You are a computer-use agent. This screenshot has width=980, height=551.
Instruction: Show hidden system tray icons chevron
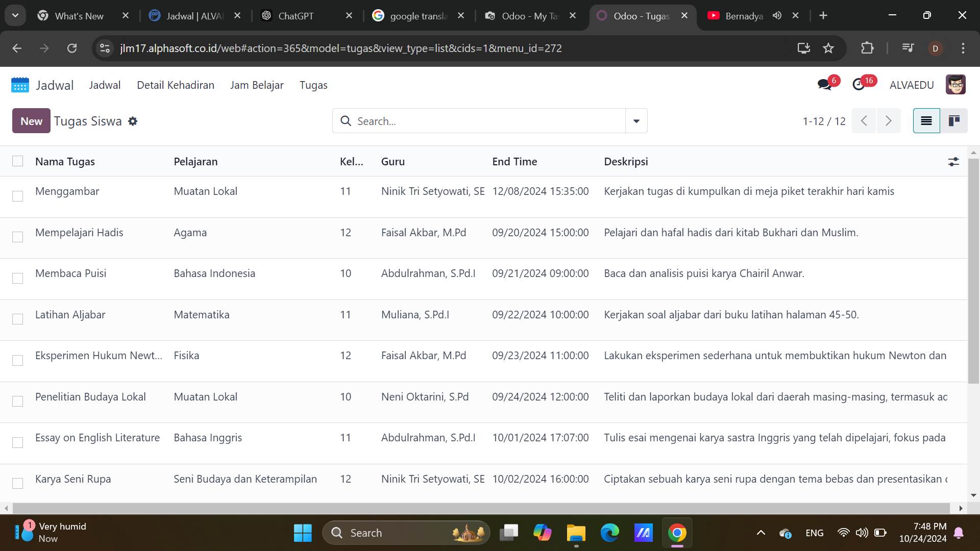pyautogui.click(x=761, y=533)
